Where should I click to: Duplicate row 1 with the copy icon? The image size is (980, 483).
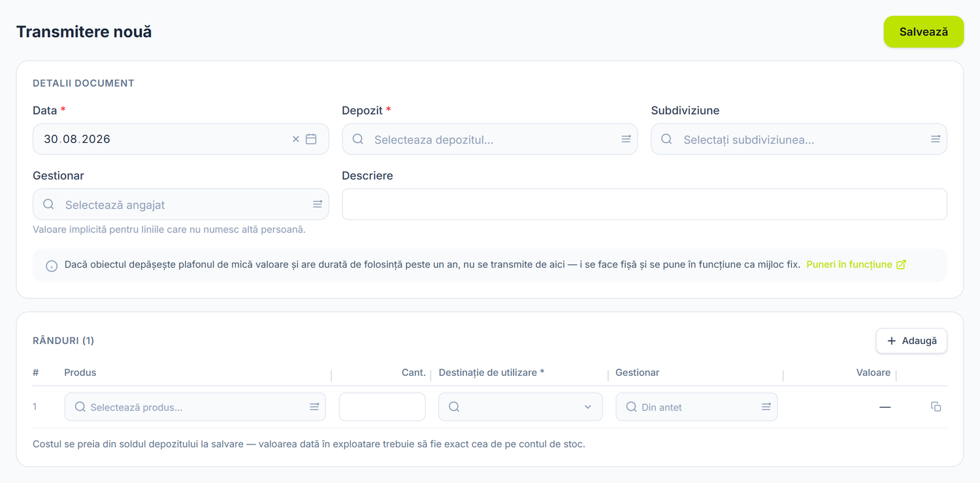936,407
